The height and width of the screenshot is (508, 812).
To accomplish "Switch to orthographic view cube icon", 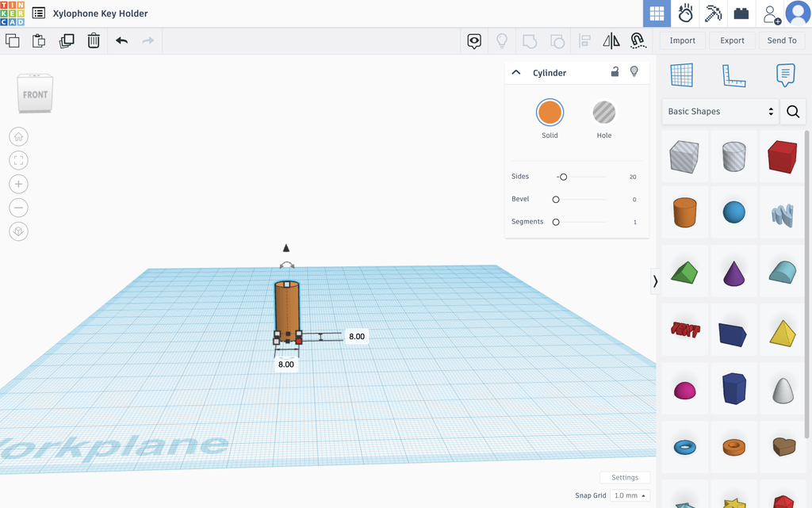I will (x=19, y=231).
